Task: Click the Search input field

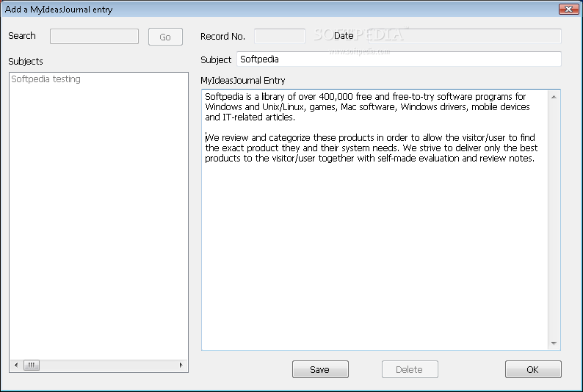Action: pyautogui.click(x=94, y=37)
